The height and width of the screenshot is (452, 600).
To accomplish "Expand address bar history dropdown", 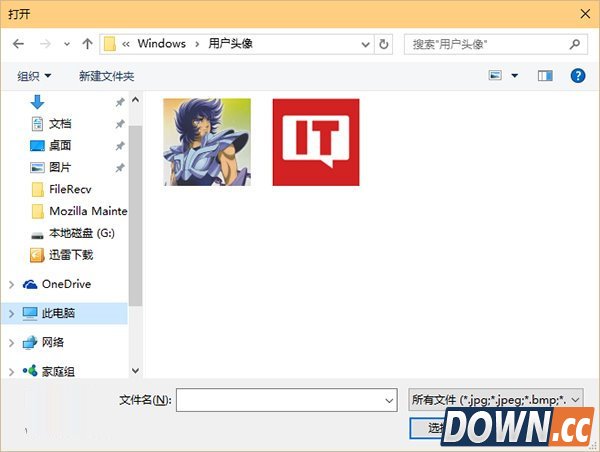I will click(365, 44).
